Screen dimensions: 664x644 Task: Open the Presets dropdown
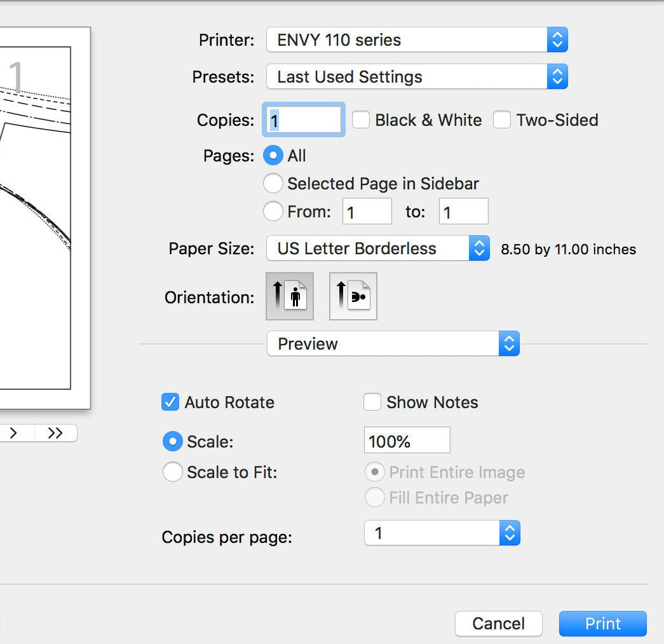click(416, 77)
